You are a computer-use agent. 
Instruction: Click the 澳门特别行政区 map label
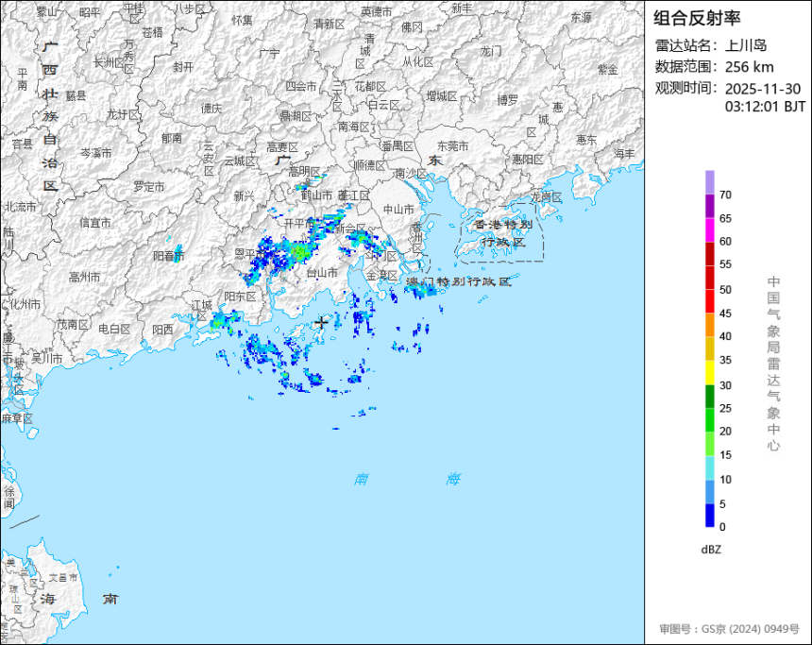[x=458, y=281]
